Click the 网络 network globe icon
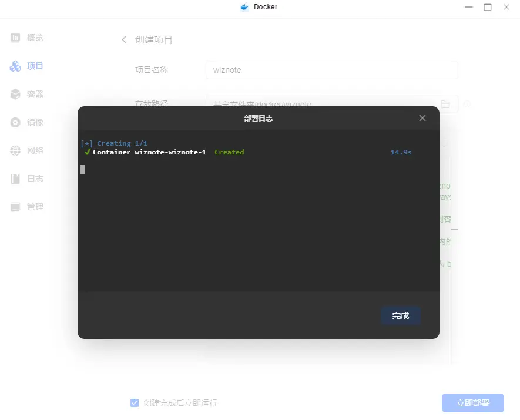Screen dimensions: 520x420 coord(16,150)
